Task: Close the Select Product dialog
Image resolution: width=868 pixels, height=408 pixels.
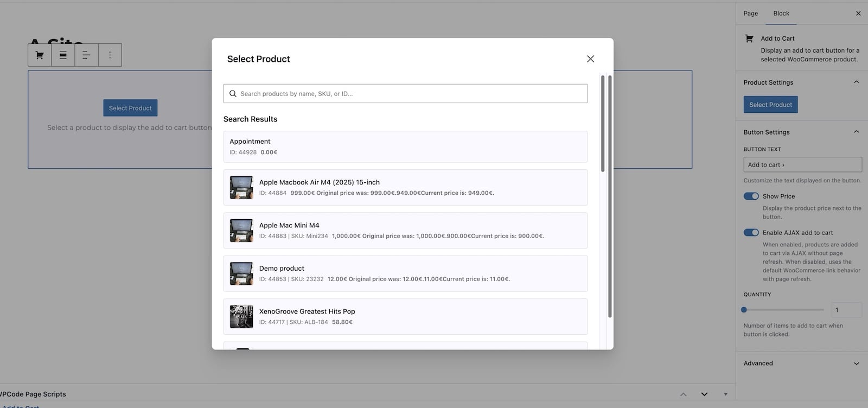Action: click(x=590, y=59)
